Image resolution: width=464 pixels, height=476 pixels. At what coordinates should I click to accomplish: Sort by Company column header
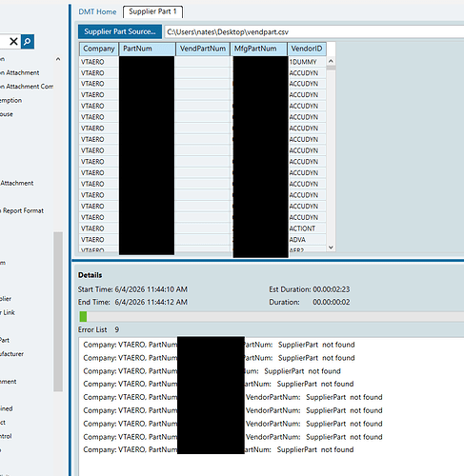99,49
